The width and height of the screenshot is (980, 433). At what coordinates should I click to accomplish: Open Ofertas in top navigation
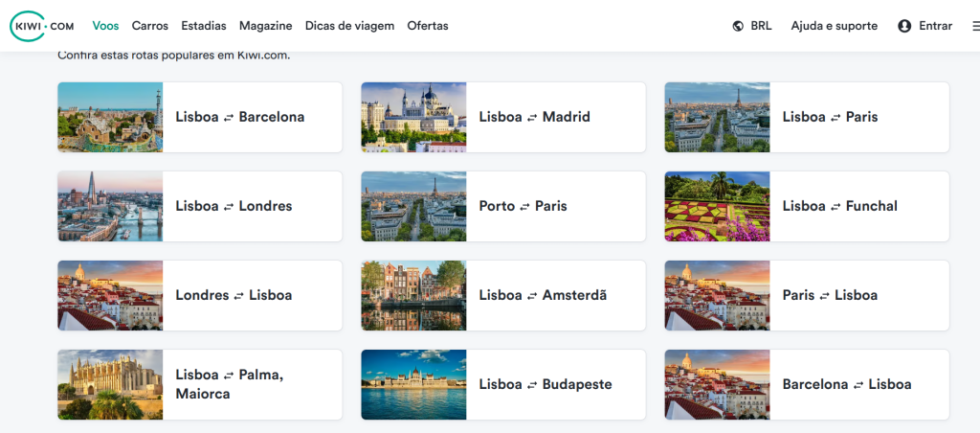428,26
